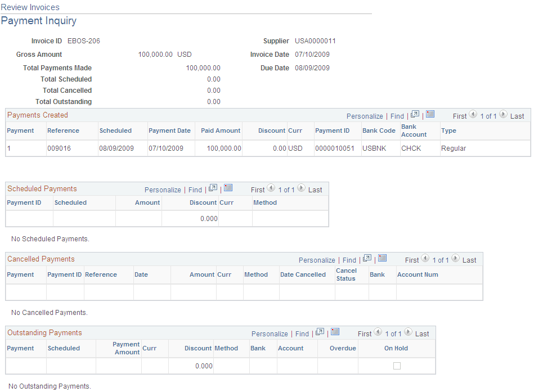Image resolution: width=534 pixels, height=392 pixels.
Task: Personalize the Outstanding Payments grid
Action: [x=270, y=334]
